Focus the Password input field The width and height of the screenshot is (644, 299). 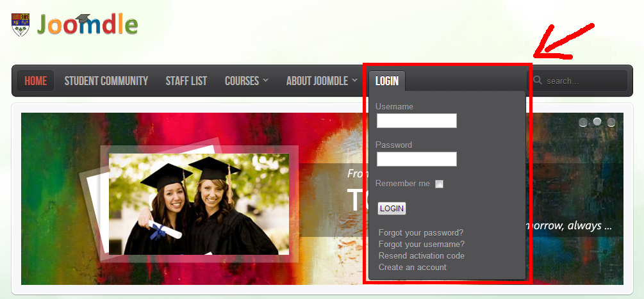pos(417,159)
